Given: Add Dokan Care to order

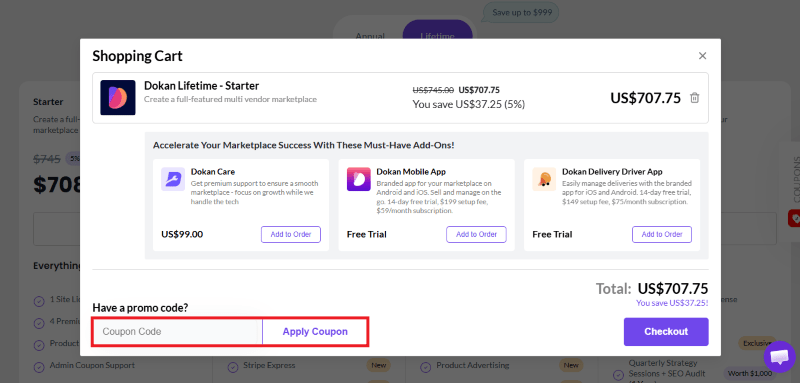Looking at the screenshot, I should [291, 235].
